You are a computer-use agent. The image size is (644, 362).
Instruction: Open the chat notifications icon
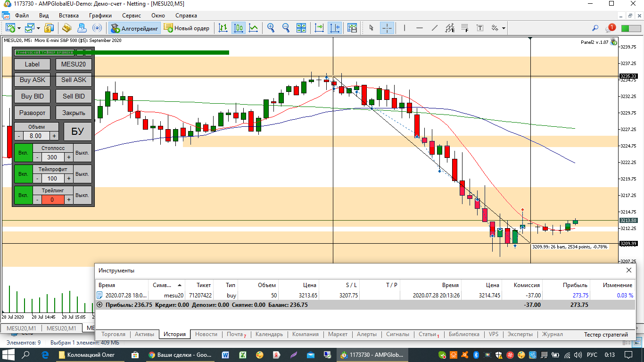[610, 28]
